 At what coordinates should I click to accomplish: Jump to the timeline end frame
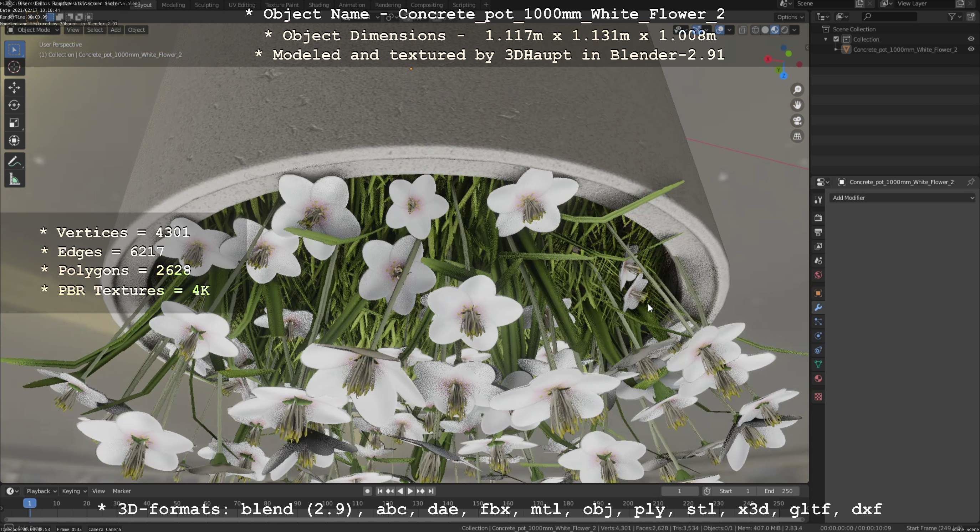431,491
